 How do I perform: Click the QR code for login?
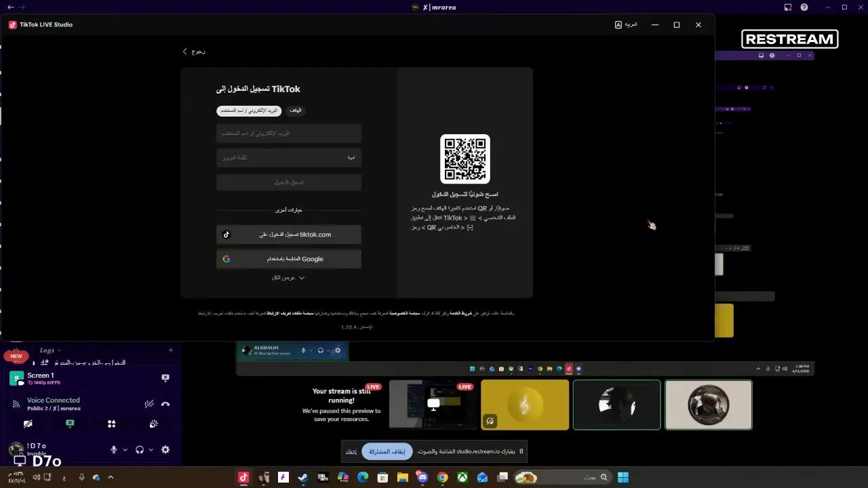[465, 159]
